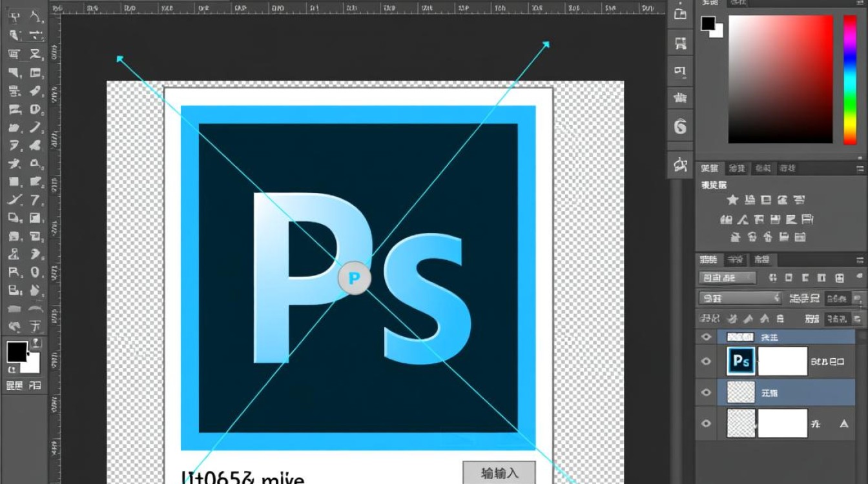Click the swap colors icon above toolbox swatches

tap(37, 343)
